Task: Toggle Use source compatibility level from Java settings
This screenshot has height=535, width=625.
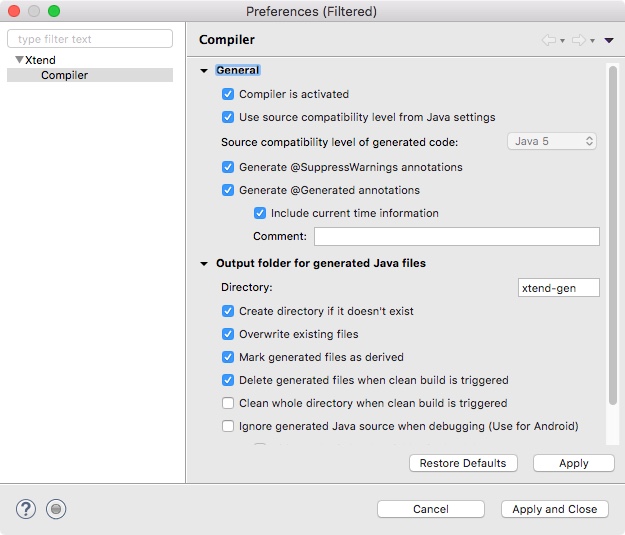Action: click(228, 117)
